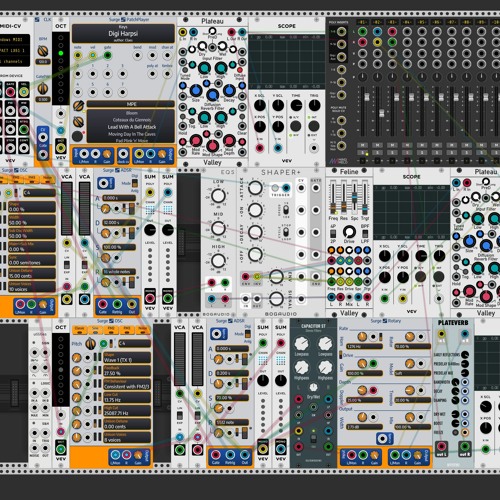Click the MIDI-CV GATE output port
The height and width of the screenshot is (500, 500).
pos(10,92)
